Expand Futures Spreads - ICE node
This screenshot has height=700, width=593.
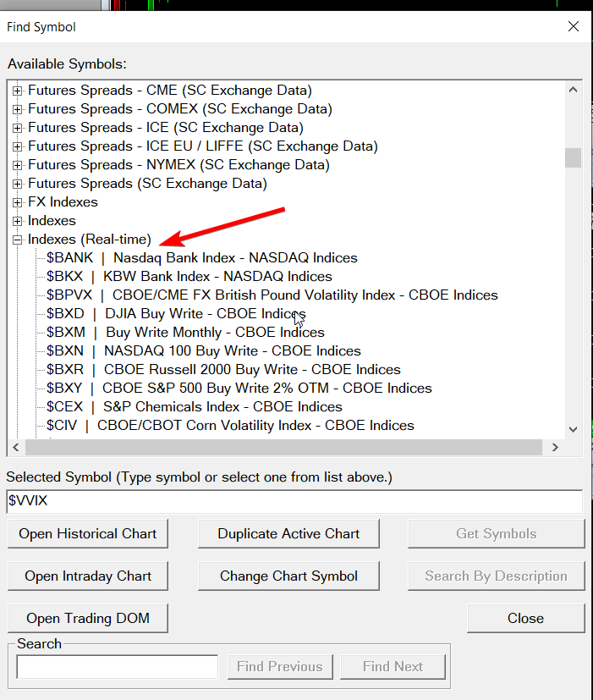(17, 128)
